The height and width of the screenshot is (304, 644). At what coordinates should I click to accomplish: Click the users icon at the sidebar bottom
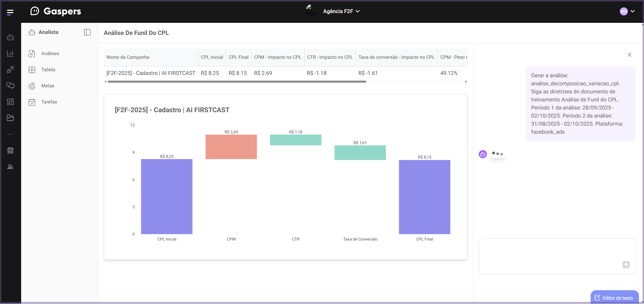(10, 167)
